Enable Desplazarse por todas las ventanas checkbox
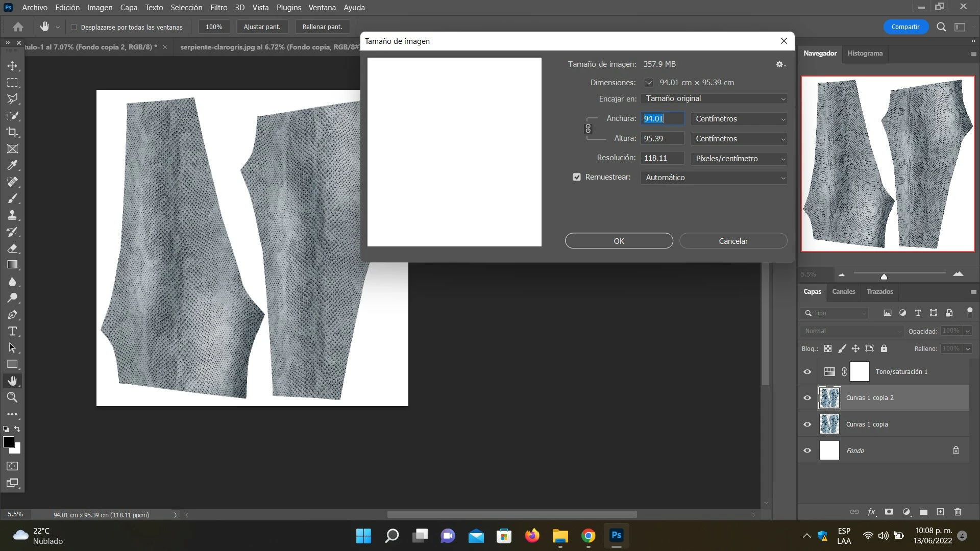The width and height of the screenshot is (980, 551). pyautogui.click(x=74, y=27)
